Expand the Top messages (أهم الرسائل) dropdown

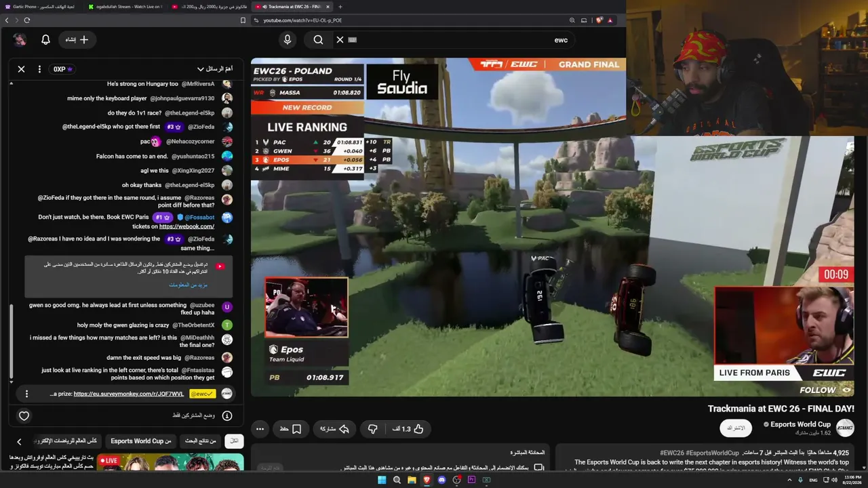click(215, 69)
